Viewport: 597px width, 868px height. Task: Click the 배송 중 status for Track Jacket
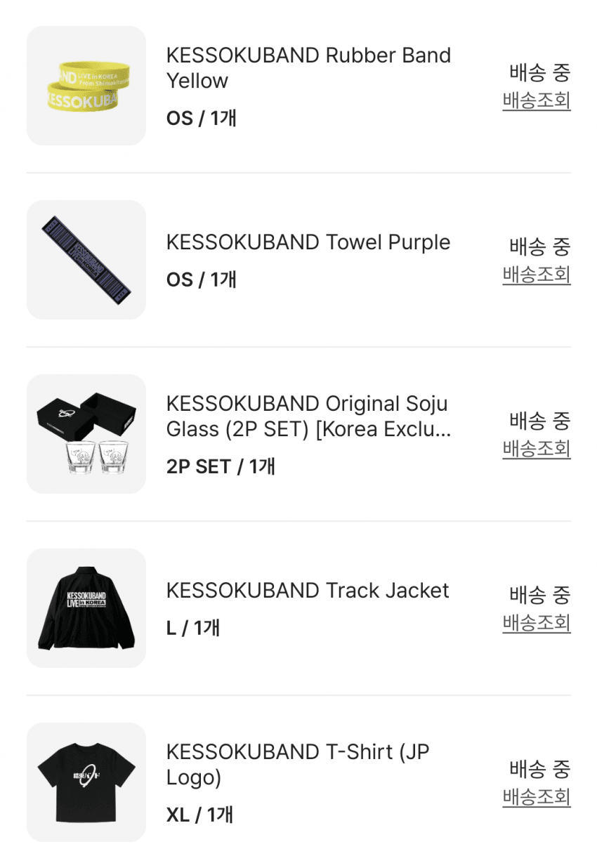click(x=539, y=594)
